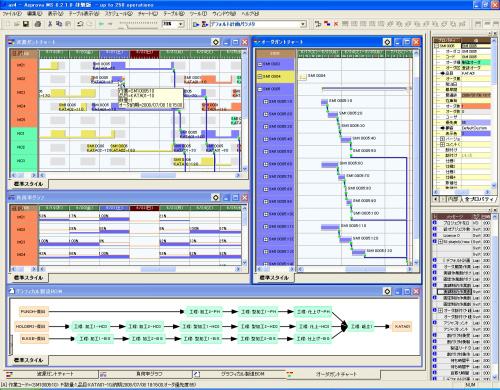Click the Print icon in toolbar
Screen dimensions: 500x390
(38, 24)
